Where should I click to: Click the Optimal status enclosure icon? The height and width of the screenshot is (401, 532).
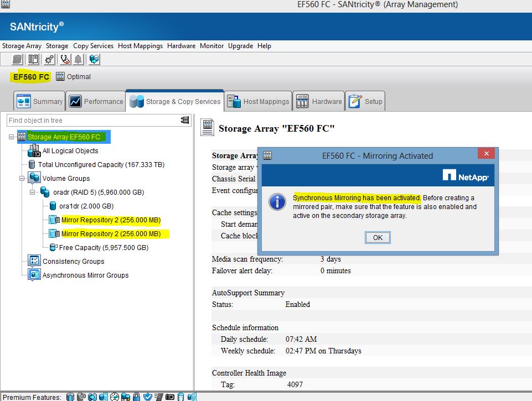point(60,77)
